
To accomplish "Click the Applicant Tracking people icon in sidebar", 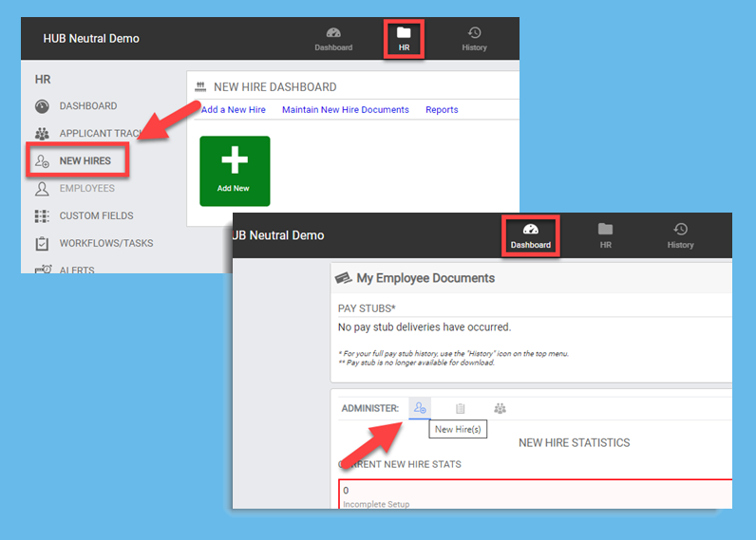I will coord(42,134).
